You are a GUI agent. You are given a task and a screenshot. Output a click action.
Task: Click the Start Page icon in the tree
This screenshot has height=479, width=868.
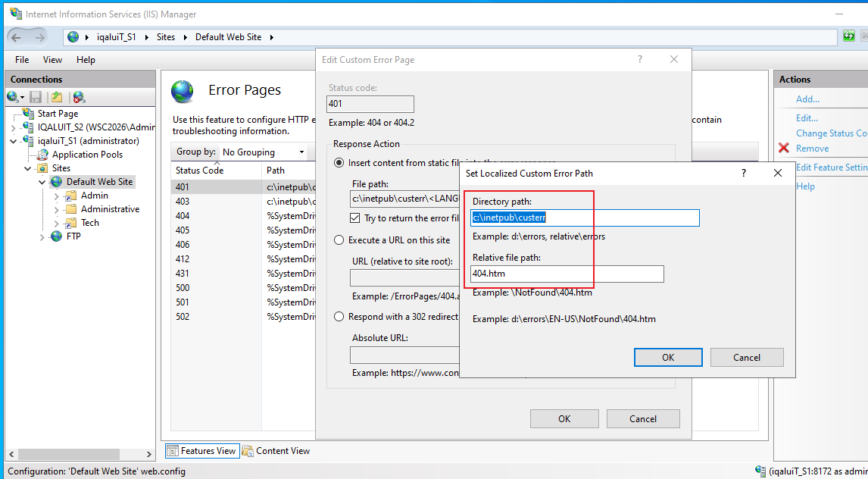coord(28,113)
